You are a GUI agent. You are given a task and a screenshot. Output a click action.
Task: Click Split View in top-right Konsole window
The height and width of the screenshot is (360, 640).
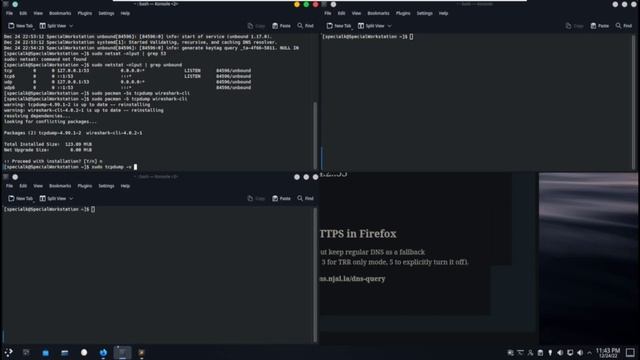click(x=371, y=26)
